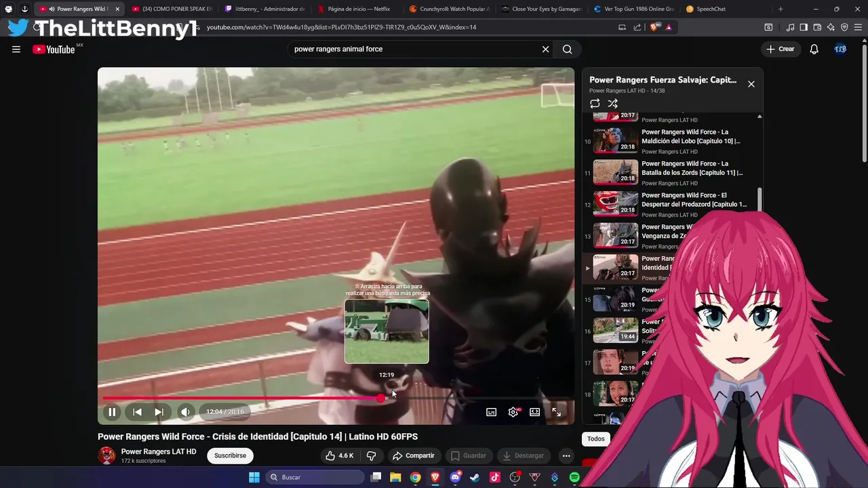Screen dimensions: 868x488
Task: Open Brave main hamburger menu
Action: pyautogui.click(x=859, y=27)
